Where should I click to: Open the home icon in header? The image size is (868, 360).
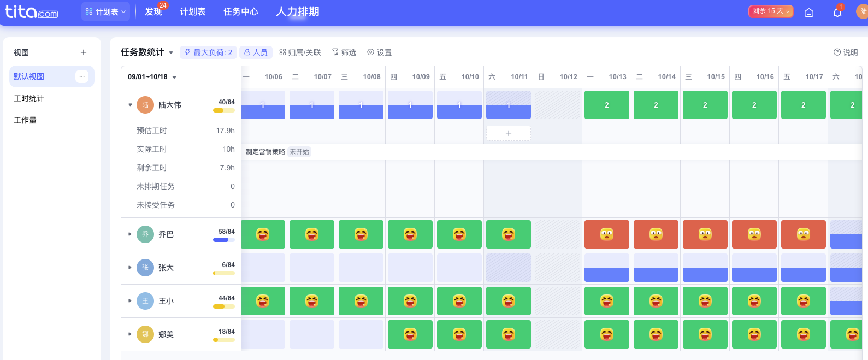click(809, 12)
